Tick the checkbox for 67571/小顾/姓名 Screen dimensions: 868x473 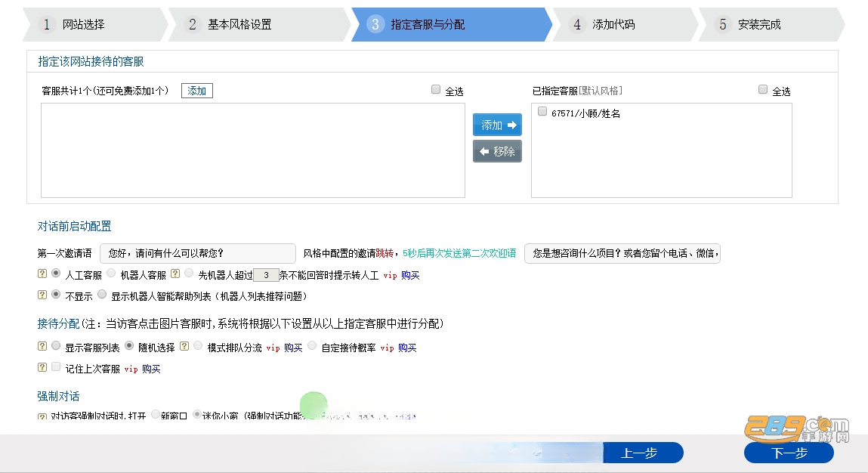point(542,112)
